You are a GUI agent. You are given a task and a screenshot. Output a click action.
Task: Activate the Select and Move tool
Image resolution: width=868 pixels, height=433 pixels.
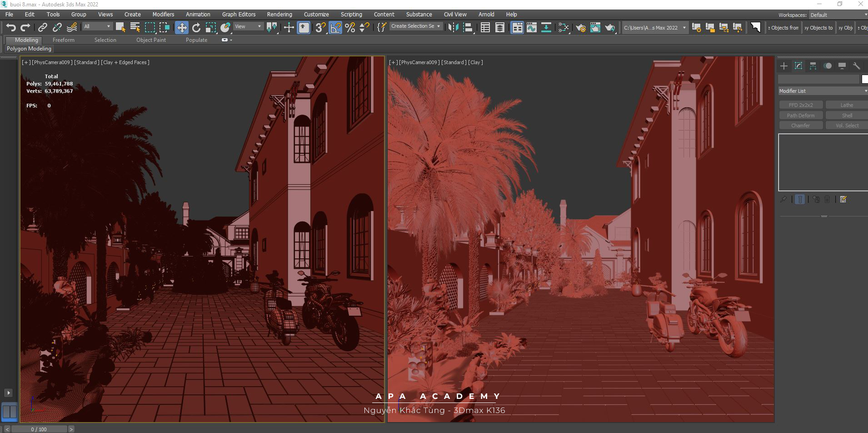click(181, 28)
